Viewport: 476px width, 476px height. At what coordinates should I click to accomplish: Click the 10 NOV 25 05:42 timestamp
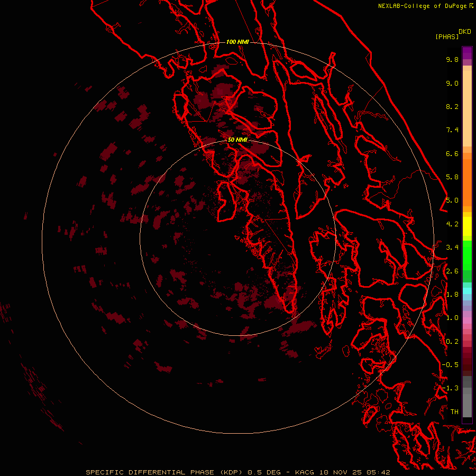click(x=354, y=472)
